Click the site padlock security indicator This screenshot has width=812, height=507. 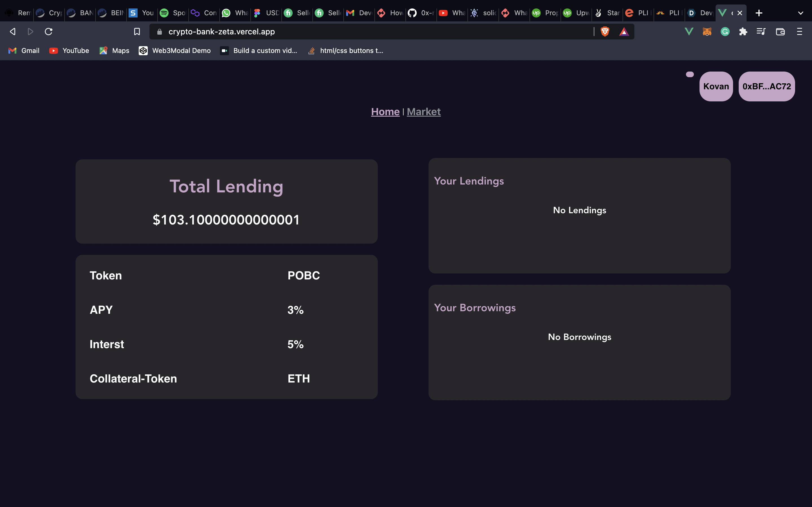159,32
